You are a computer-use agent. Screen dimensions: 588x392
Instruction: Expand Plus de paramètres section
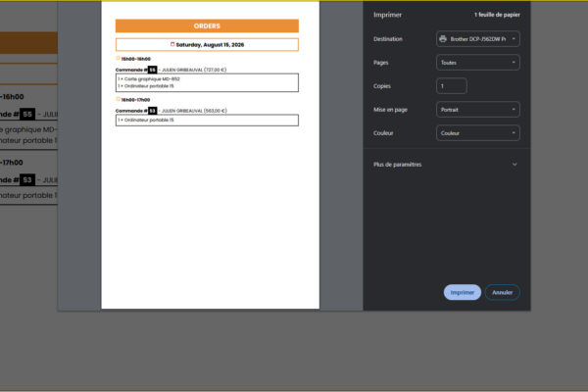446,165
